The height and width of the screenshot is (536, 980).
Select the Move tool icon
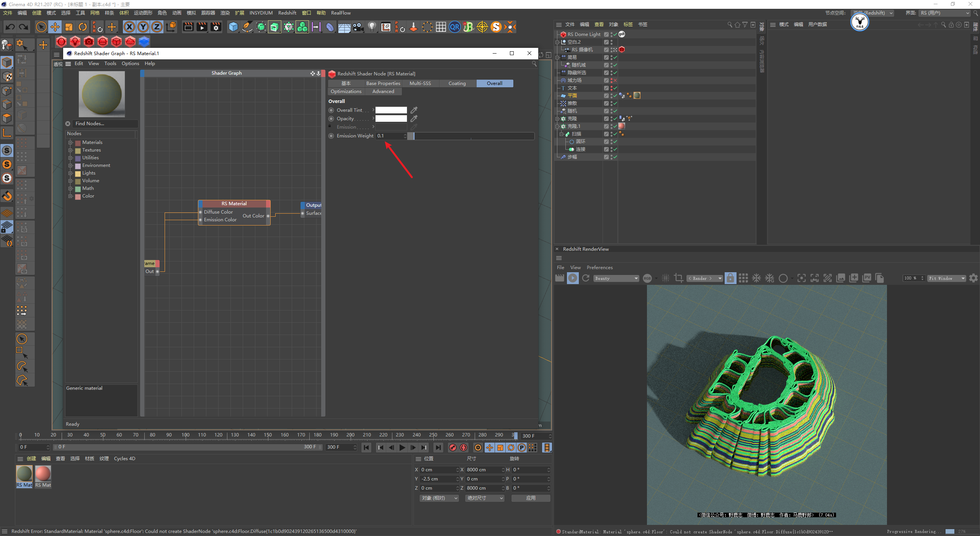coord(55,27)
